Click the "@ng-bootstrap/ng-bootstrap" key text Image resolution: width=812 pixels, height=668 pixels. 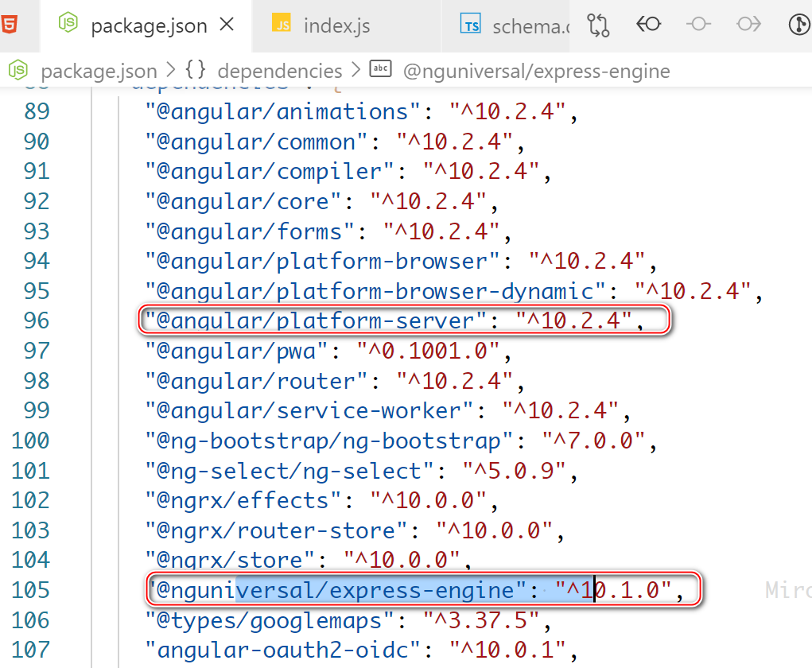[329, 441]
